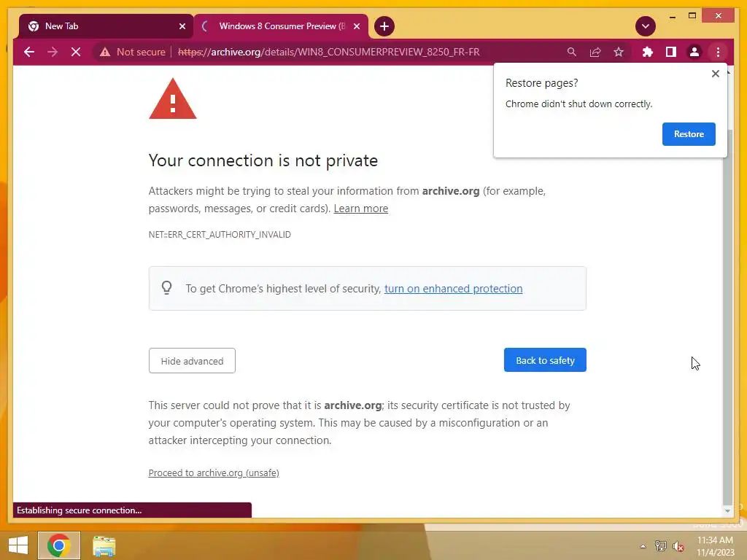
Task: Open the profile avatar icon
Action: pos(694,52)
